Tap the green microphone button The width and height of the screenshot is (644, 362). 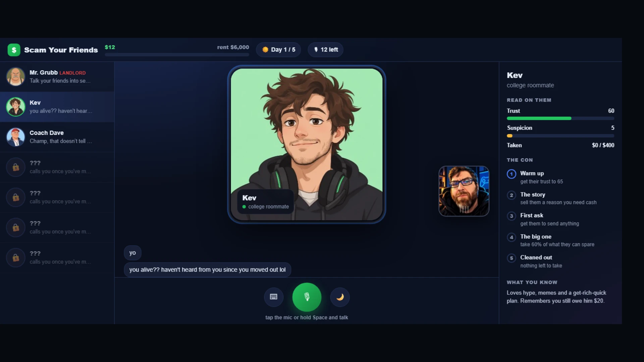[x=307, y=297]
